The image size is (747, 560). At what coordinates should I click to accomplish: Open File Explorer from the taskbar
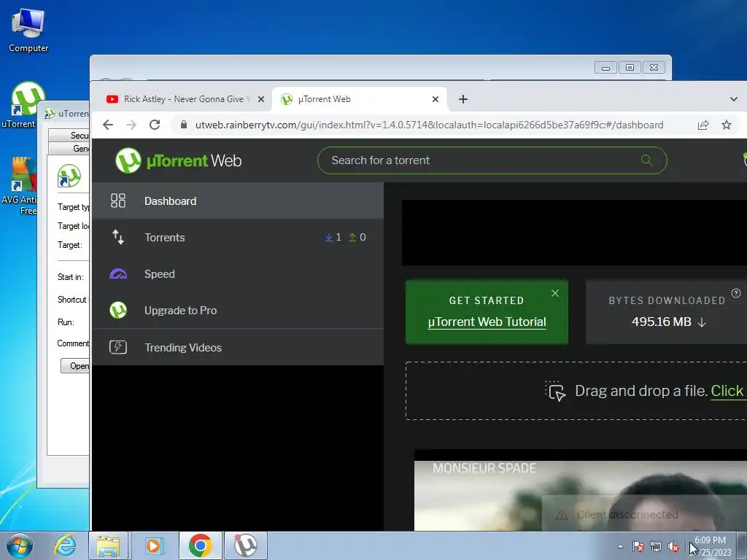108,545
